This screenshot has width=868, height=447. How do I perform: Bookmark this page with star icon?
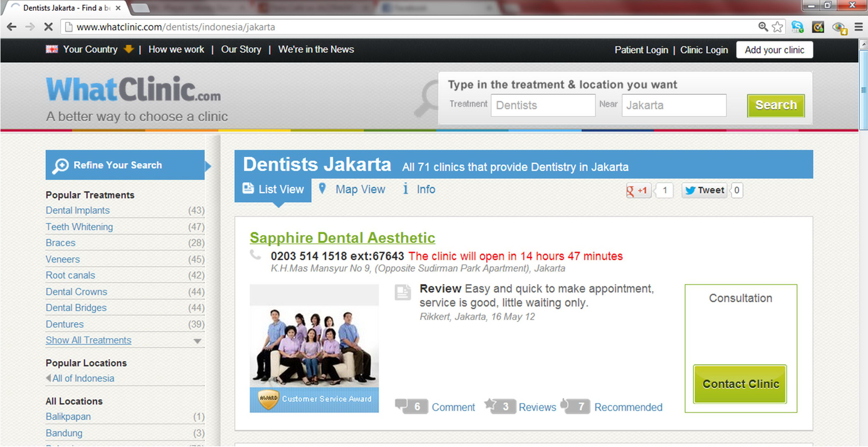point(777,27)
